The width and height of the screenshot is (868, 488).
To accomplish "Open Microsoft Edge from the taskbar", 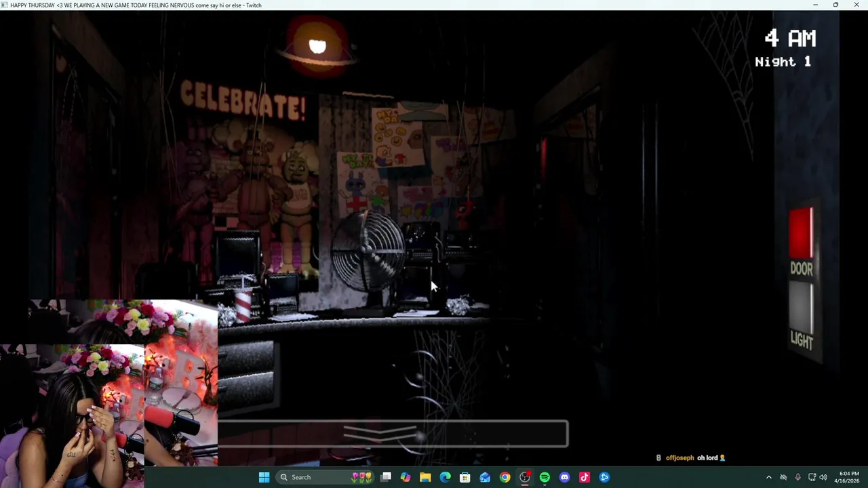I will (x=445, y=477).
